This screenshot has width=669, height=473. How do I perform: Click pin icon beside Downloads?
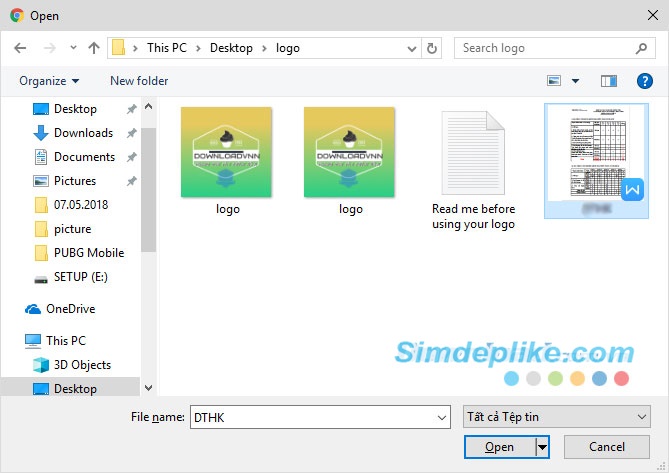pyautogui.click(x=131, y=133)
